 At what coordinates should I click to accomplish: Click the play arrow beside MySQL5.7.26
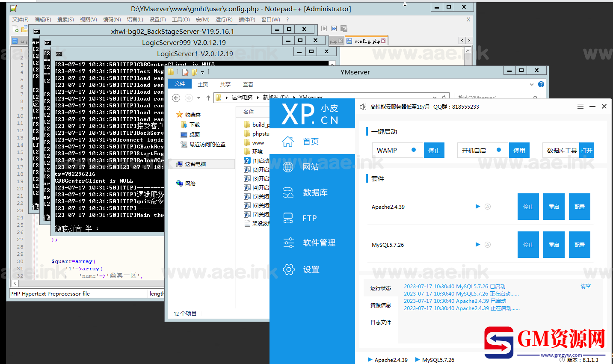click(478, 245)
